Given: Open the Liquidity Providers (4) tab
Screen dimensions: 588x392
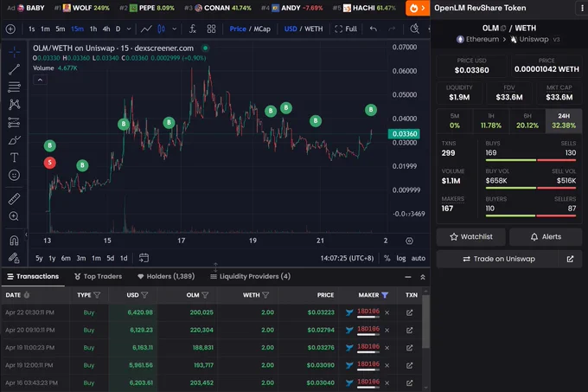Looking at the screenshot, I should pyautogui.click(x=251, y=276).
